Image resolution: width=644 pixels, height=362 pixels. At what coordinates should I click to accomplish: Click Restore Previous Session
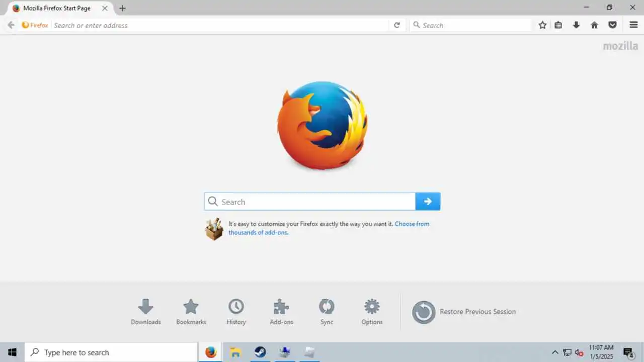[464, 312]
